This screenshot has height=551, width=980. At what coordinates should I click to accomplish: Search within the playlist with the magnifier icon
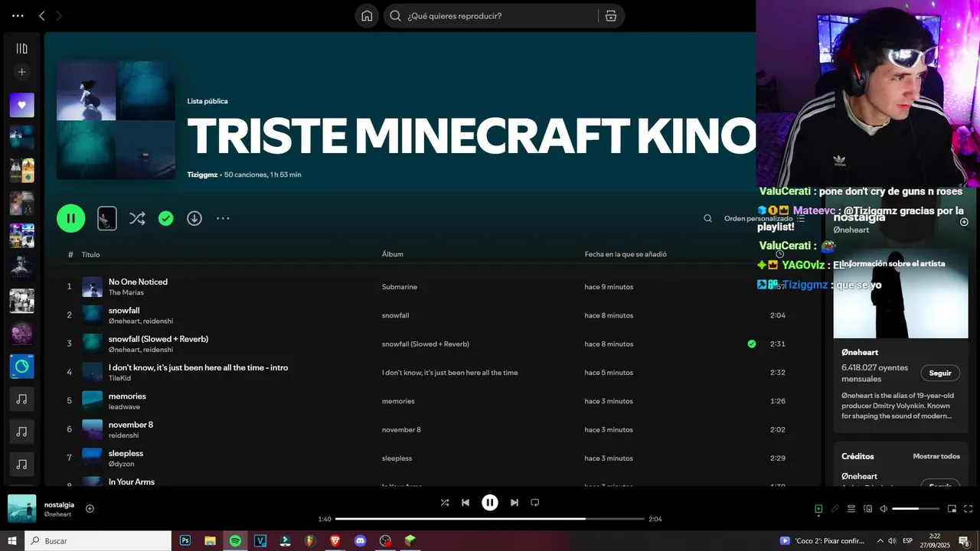pos(707,218)
